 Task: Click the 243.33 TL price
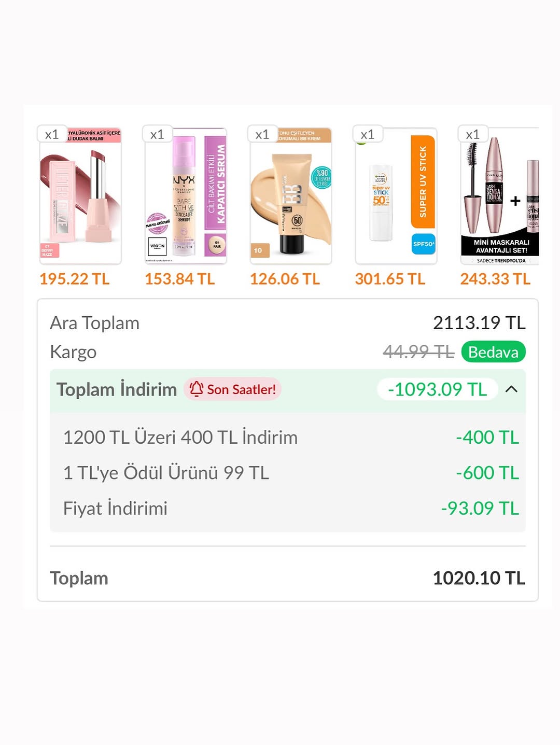tap(495, 279)
